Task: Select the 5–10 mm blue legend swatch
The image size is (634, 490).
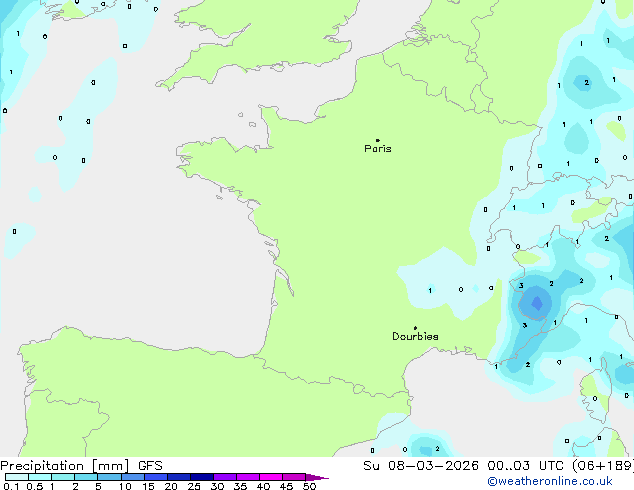Action: (109, 477)
